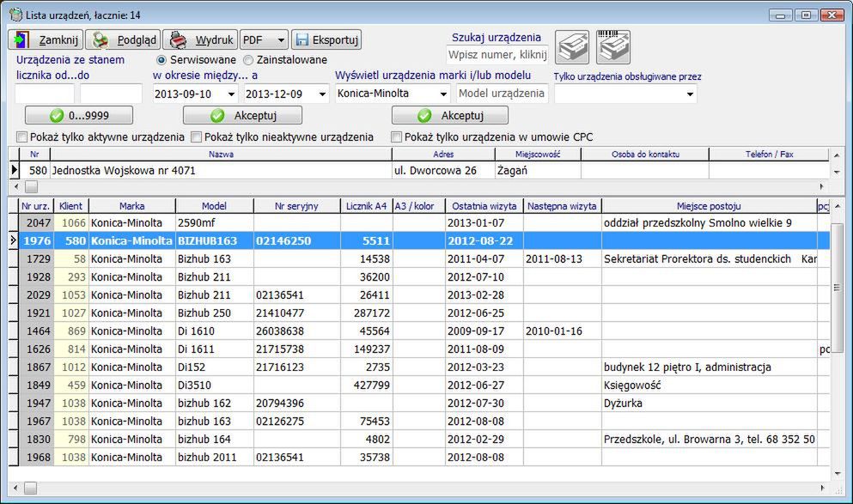This screenshot has height=504, width=853.
Task: Click the Zamknij button
Action: click(46, 39)
